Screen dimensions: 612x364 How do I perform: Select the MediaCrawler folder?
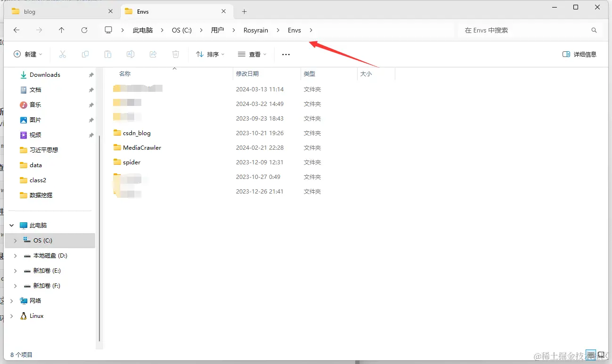tap(138, 147)
